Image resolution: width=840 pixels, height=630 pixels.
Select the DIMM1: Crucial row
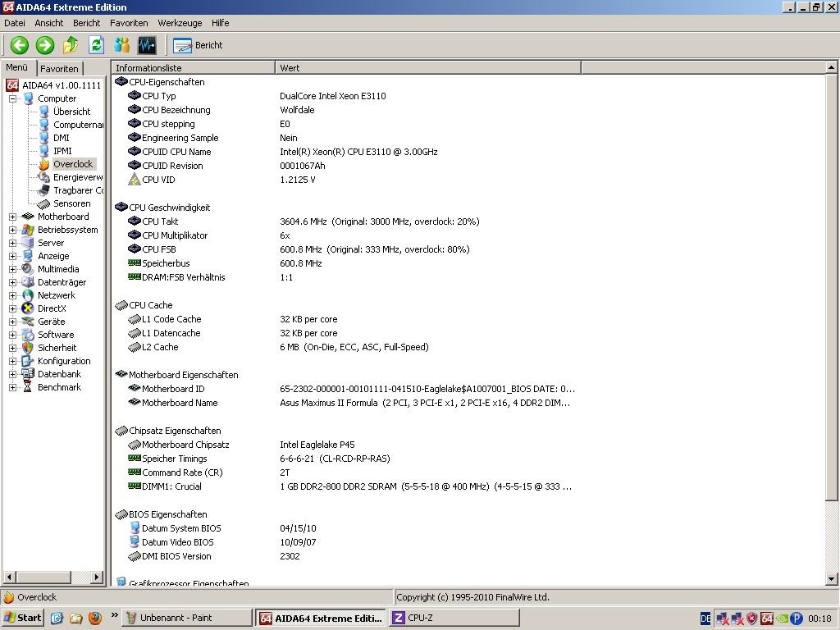pyautogui.click(x=468, y=486)
